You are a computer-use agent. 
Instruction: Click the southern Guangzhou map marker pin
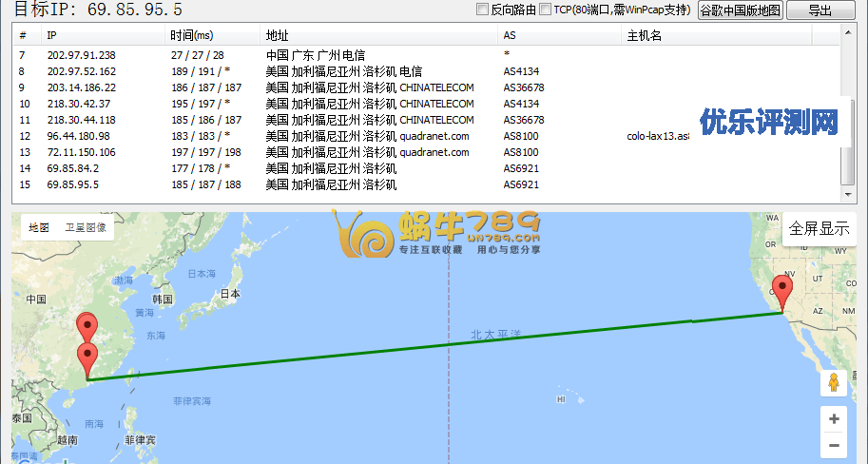[x=87, y=360]
